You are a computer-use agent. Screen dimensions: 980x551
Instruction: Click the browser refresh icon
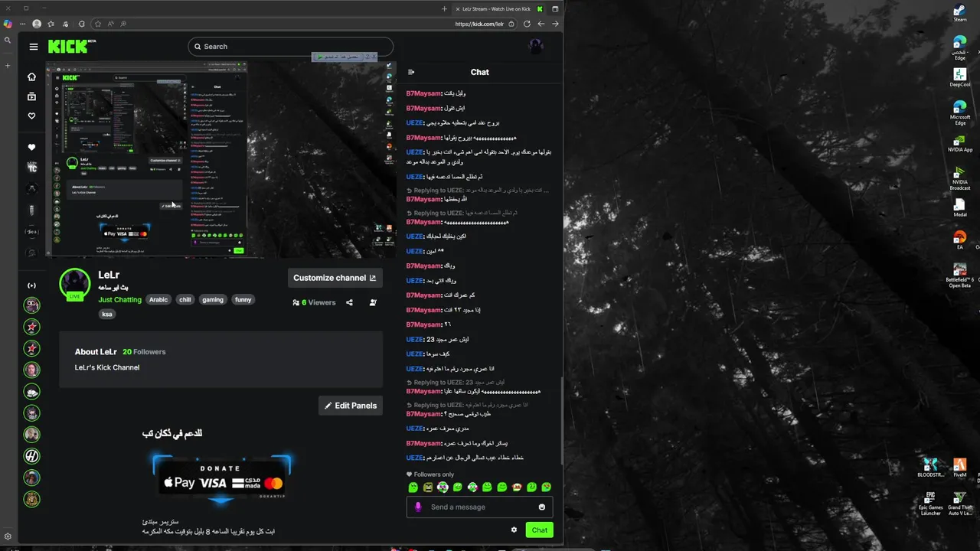(x=527, y=24)
